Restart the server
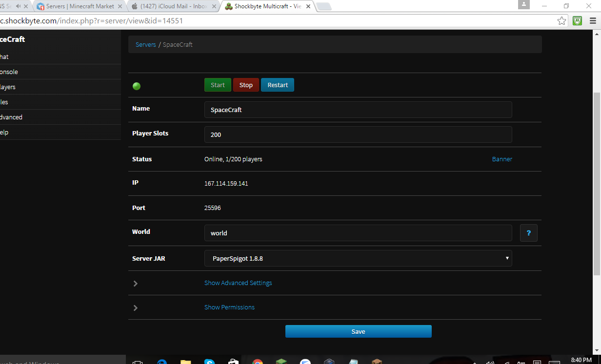This screenshot has width=601, height=364. click(278, 85)
